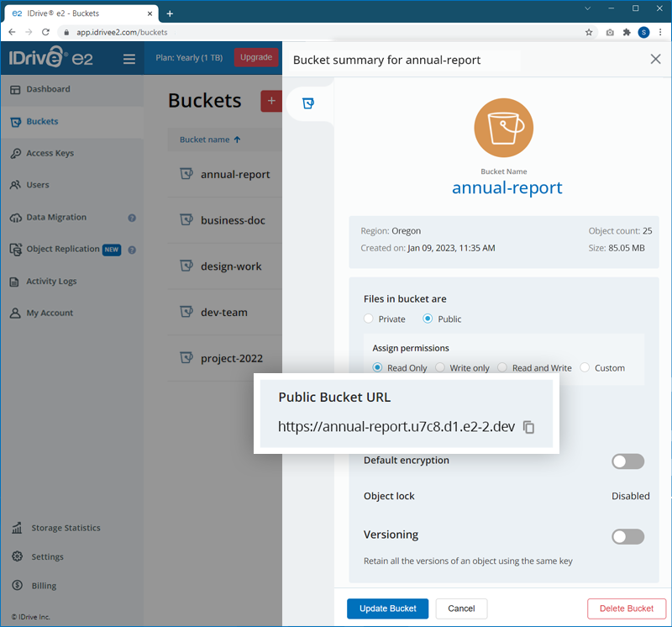
Task: Toggle Default encryption switch
Action: click(x=627, y=461)
